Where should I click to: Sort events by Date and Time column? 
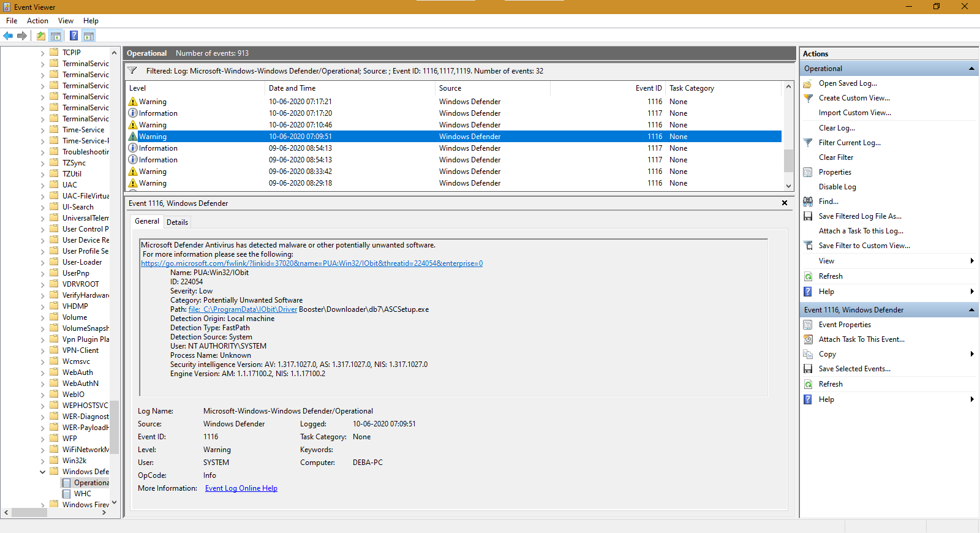pyautogui.click(x=349, y=88)
